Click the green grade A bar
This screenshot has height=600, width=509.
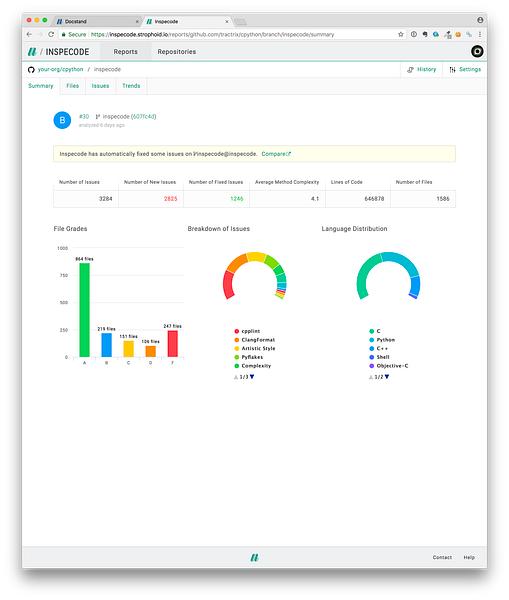[85, 310]
